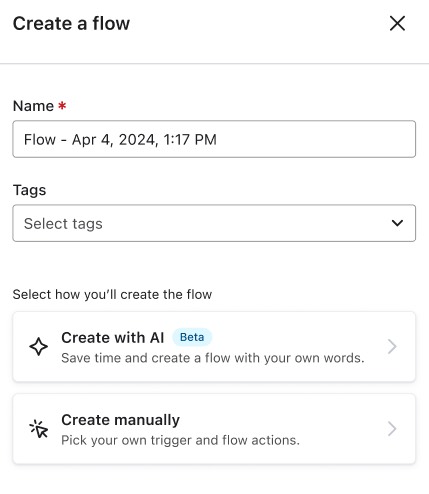Choose the Create manually option title

[x=120, y=420]
